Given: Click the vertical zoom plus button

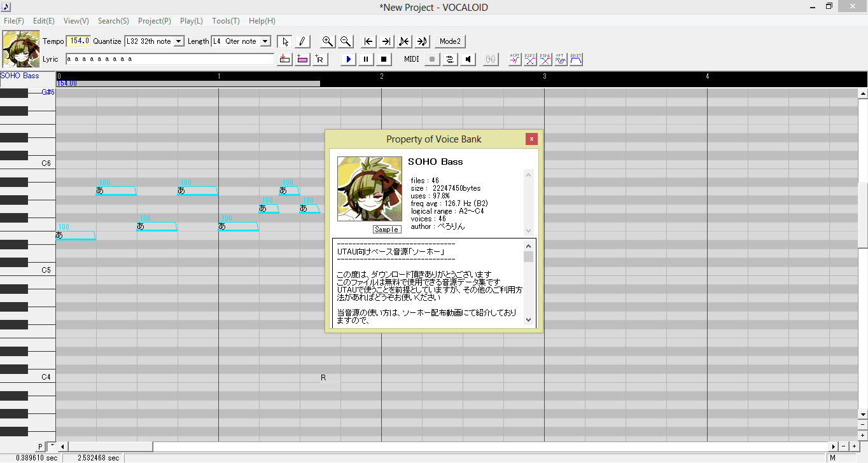Looking at the screenshot, I should pyautogui.click(x=863, y=435).
